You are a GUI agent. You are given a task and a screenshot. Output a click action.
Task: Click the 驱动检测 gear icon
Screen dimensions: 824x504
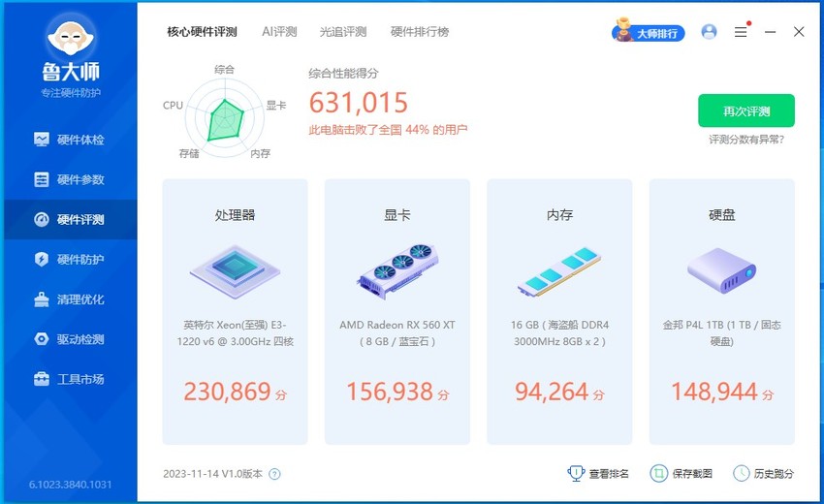coord(41,339)
